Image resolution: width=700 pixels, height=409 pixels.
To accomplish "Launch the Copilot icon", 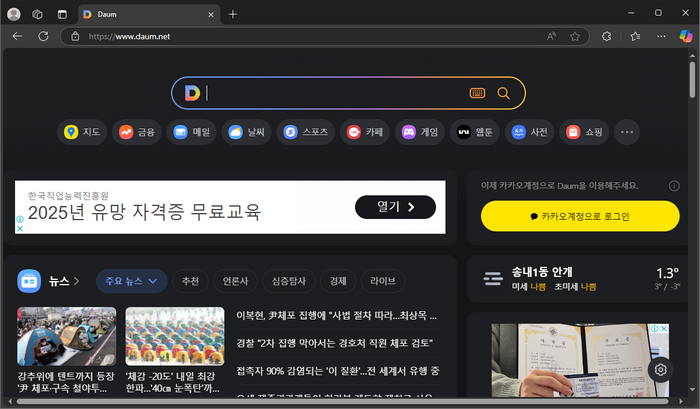I will (686, 36).
